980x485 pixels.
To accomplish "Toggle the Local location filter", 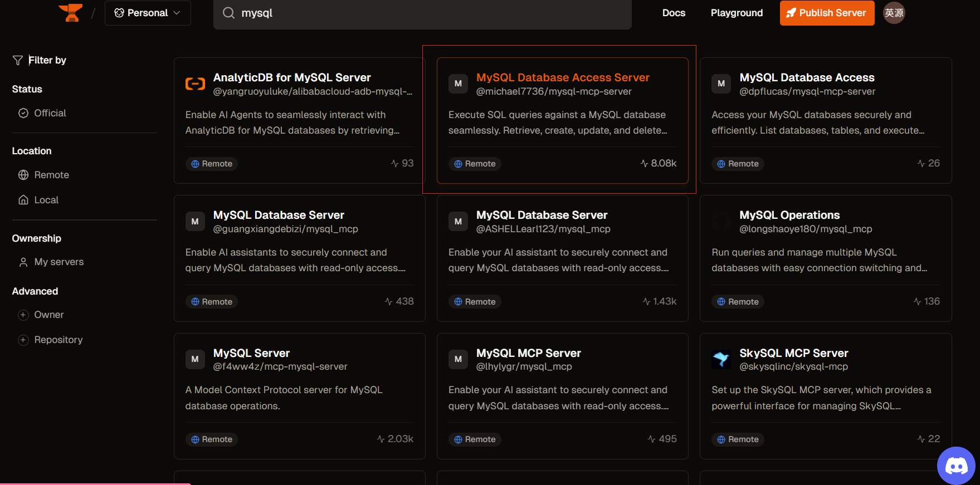I will [38, 200].
